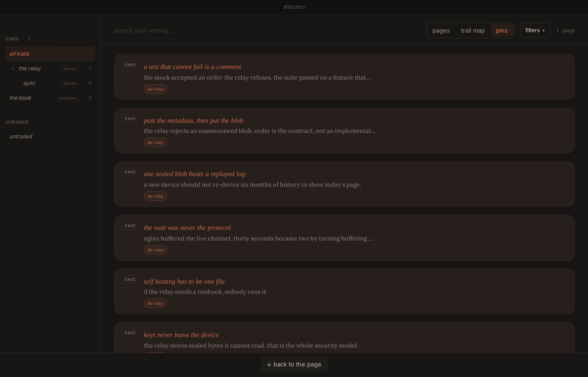This screenshot has height=377, width=588.
Task: Click the discrete badge beside the relay
Action: click(70, 69)
